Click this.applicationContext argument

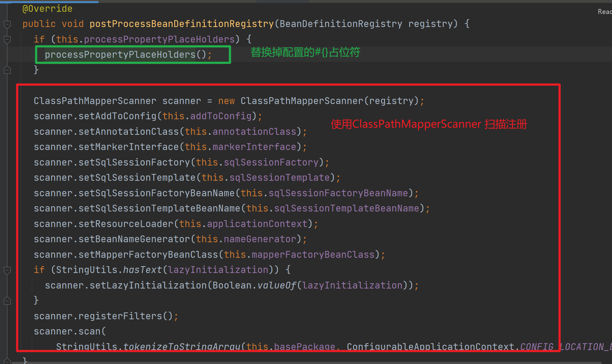pos(243,224)
